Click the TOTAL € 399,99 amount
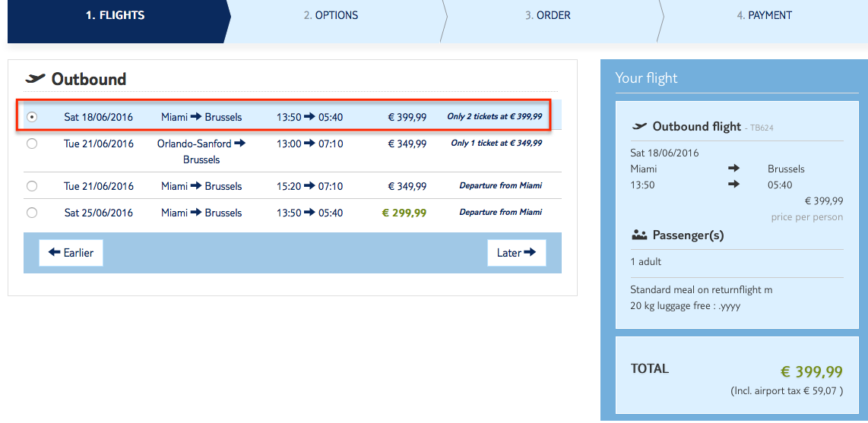This screenshot has width=868, height=423. [812, 371]
